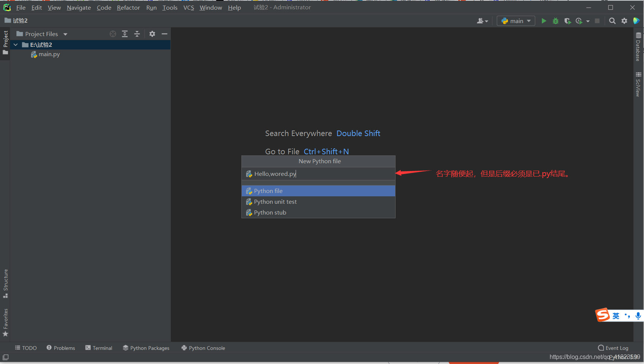644x364 pixels.
Task: Toggle the Project side tool window
Action: 5,42
